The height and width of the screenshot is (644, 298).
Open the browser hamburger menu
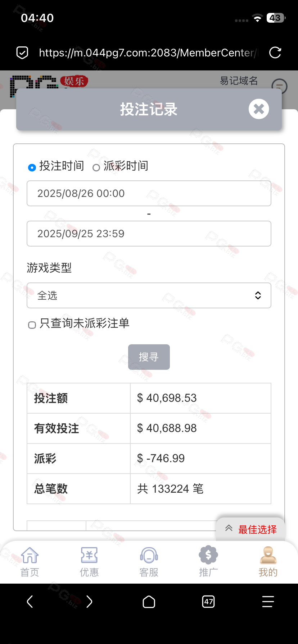pyautogui.click(x=268, y=601)
